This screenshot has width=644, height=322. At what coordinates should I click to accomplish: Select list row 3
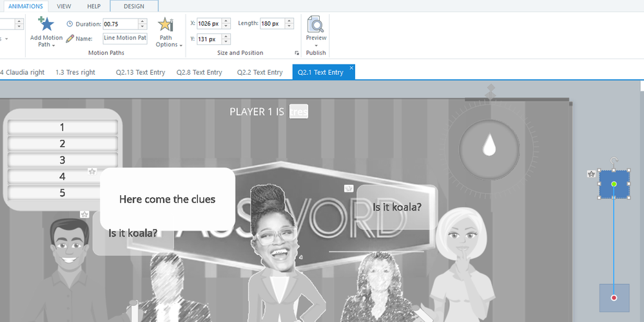click(x=63, y=160)
